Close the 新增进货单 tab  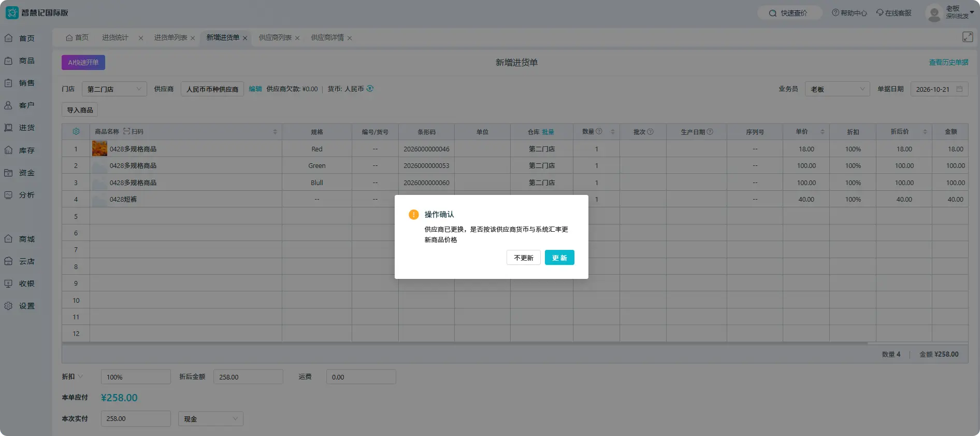(x=245, y=38)
